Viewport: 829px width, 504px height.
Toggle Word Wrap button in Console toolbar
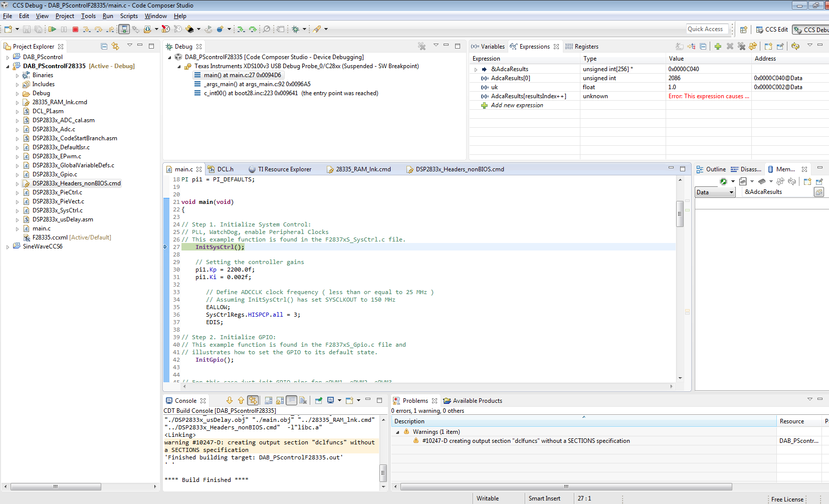click(x=292, y=401)
